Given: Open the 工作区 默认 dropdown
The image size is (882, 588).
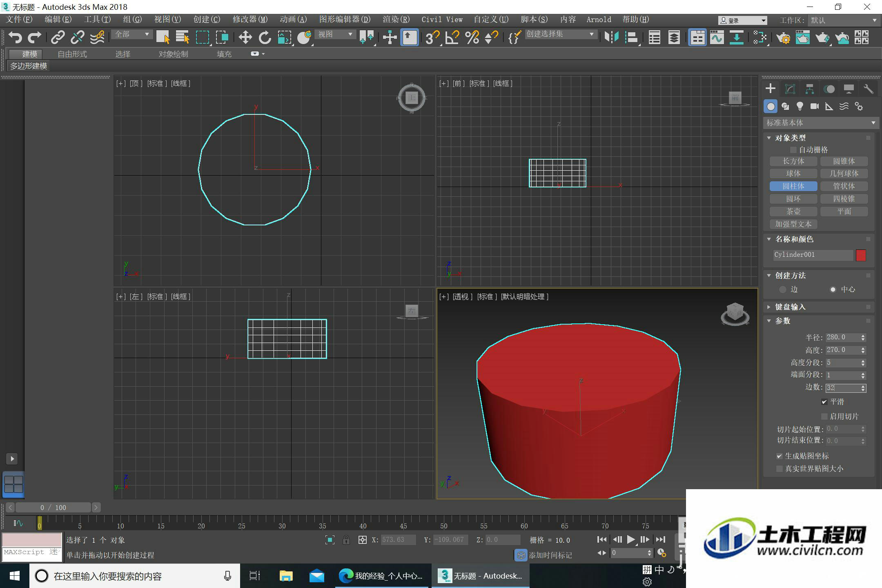Looking at the screenshot, I should coord(843,20).
